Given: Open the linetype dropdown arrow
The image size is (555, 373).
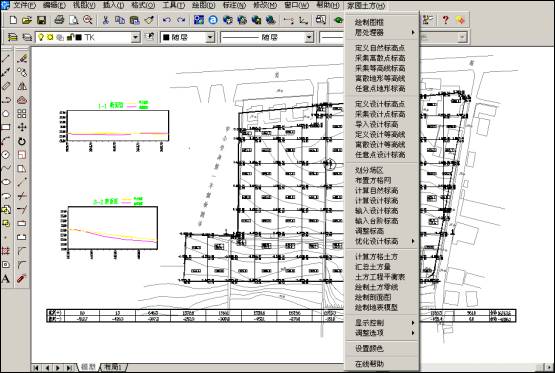Looking at the screenshot, I should [309, 37].
